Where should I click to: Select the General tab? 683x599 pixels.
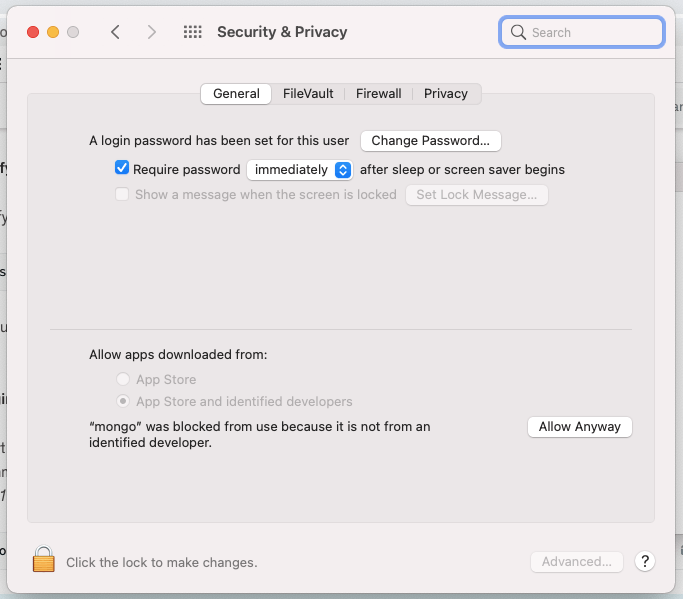tap(236, 93)
